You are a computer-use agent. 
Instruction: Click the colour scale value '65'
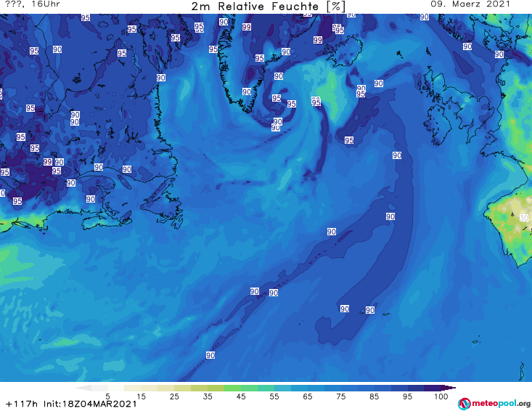tap(308, 396)
